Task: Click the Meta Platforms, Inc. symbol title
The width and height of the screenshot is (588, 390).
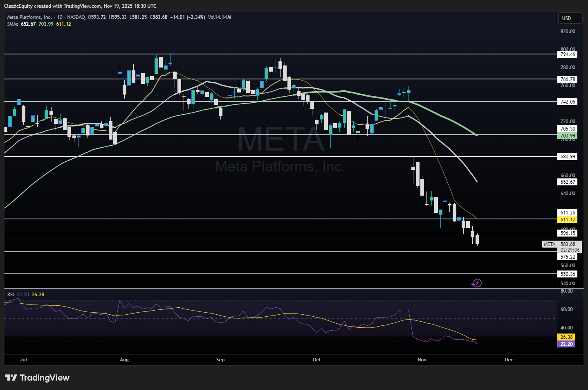Action: (x=29, y=17)
